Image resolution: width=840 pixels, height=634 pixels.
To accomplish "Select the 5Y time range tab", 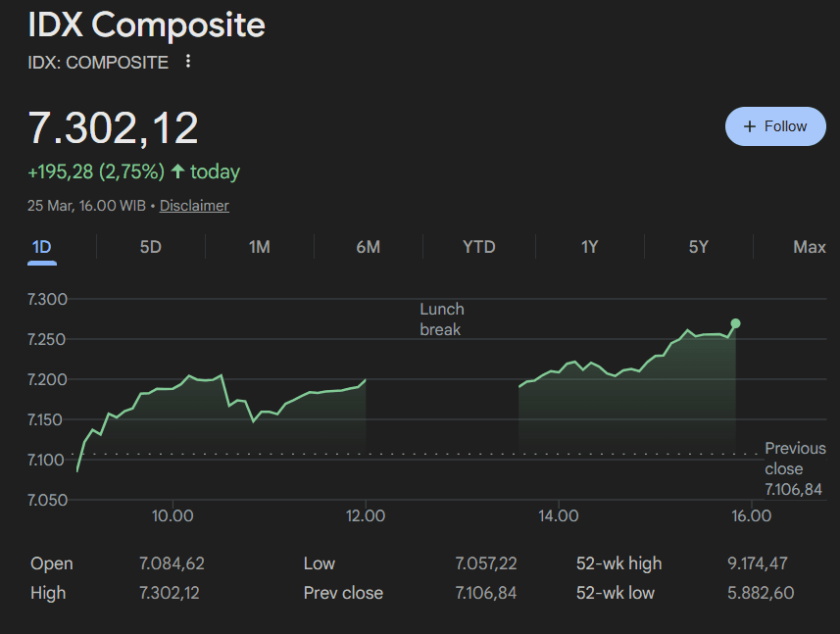I will click(x=698, y=247).
